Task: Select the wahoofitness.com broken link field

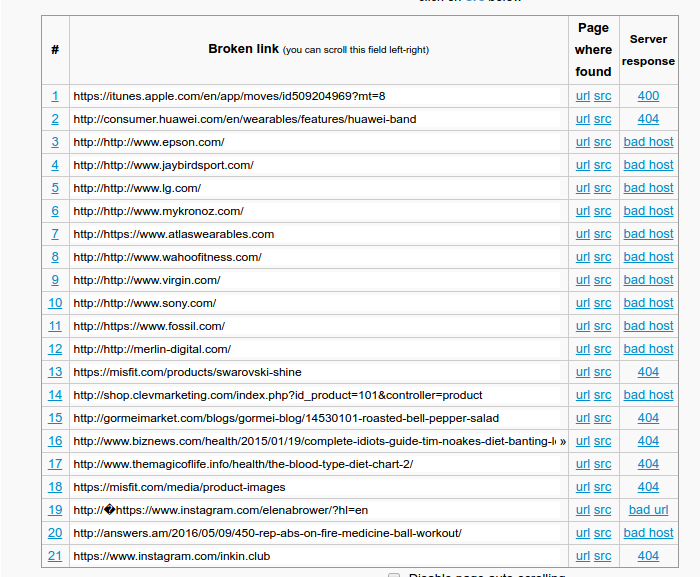Action: (x=316, y=257)
